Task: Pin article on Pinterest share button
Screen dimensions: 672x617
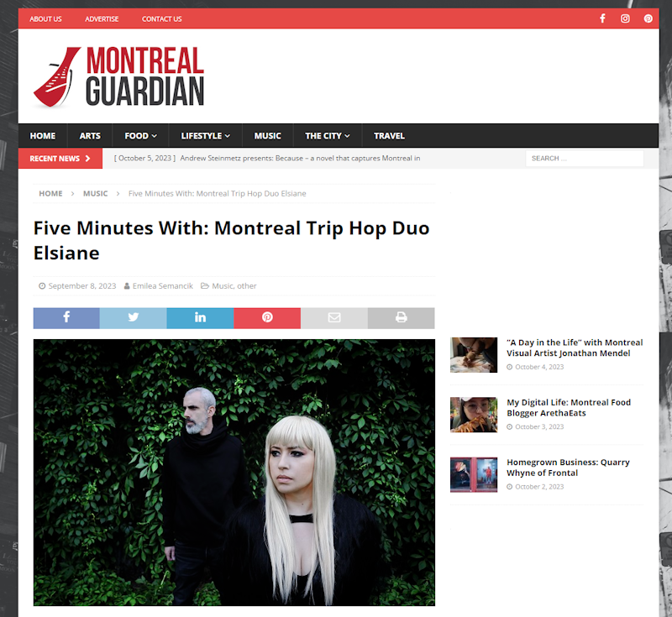Action: pyautogui.click(x=267, y=317)
